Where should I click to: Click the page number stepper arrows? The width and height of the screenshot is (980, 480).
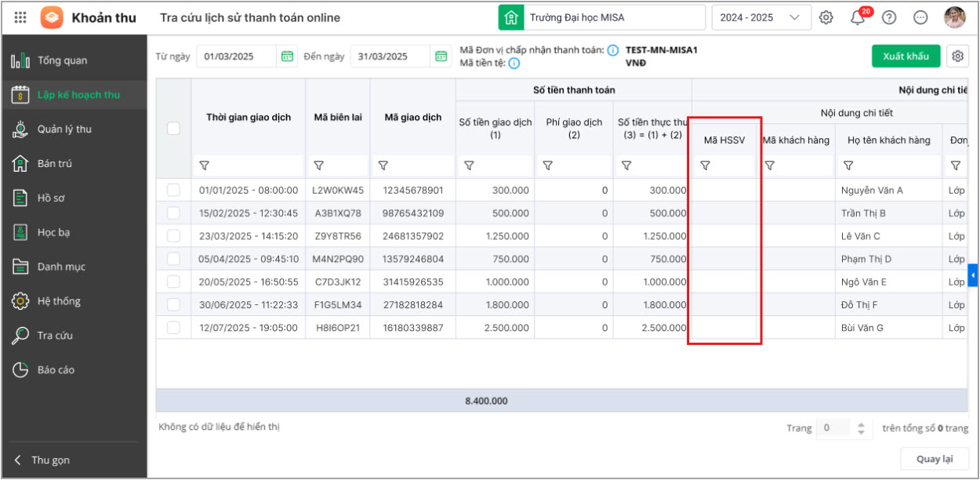(x=861, y=428)
